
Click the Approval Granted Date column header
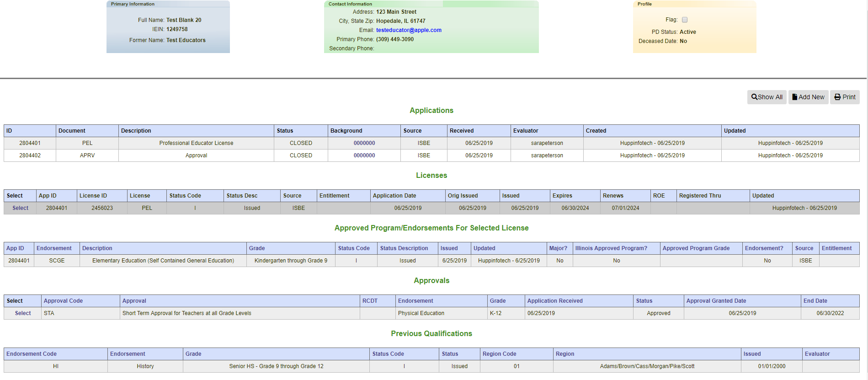click(742, 301)
